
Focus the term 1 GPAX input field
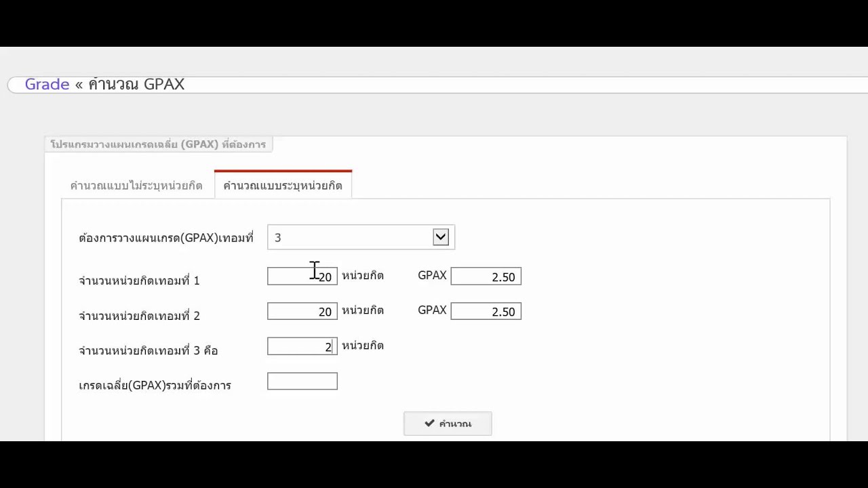[486, 277]
